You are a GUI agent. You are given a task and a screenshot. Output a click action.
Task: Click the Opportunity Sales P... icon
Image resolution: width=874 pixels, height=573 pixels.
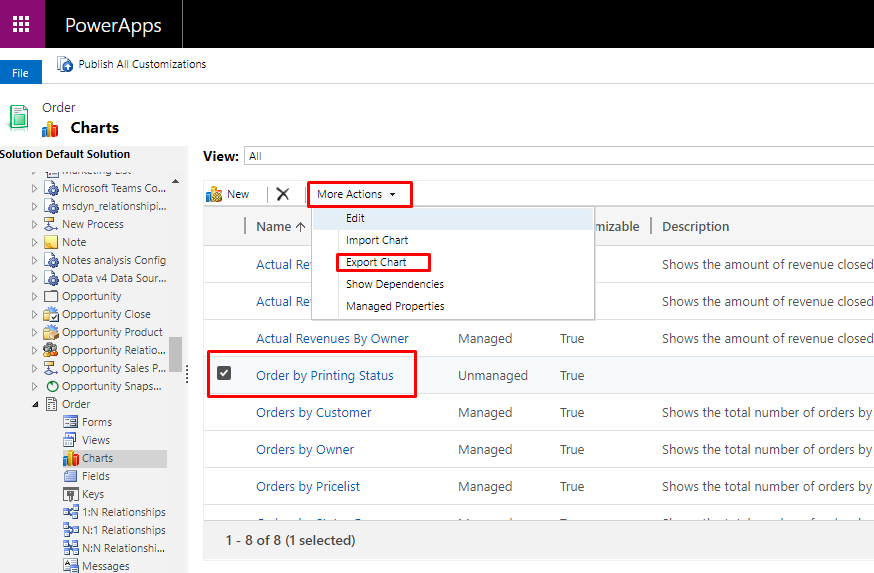pos(51,368)
